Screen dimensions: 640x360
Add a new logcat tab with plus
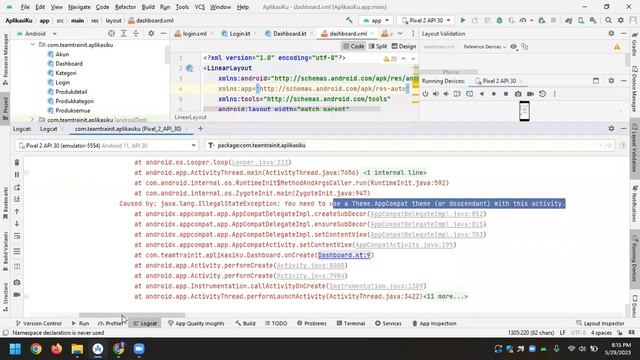(200, 129)
